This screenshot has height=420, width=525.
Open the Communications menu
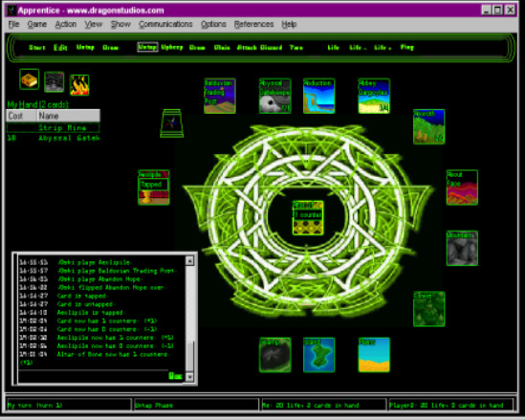165,24
